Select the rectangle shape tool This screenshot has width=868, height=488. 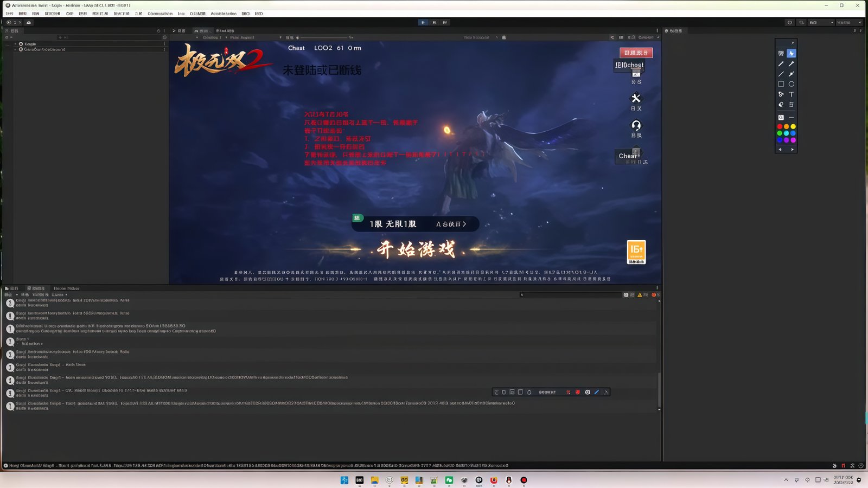[x=781, y=84]
